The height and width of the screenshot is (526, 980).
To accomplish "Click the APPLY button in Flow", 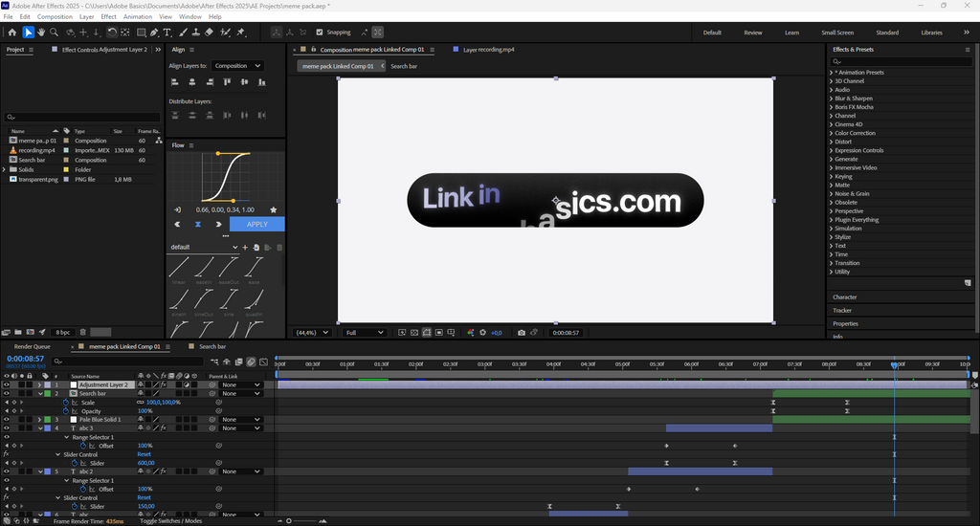I will click(256, 224).
